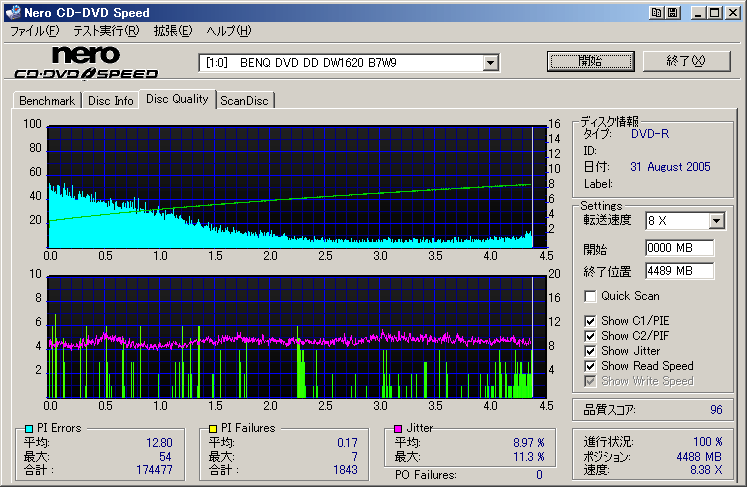This screenshot has height=487, width=747.
Task: Click the end position 4489 MB field
Action: (x=680, y=271)
